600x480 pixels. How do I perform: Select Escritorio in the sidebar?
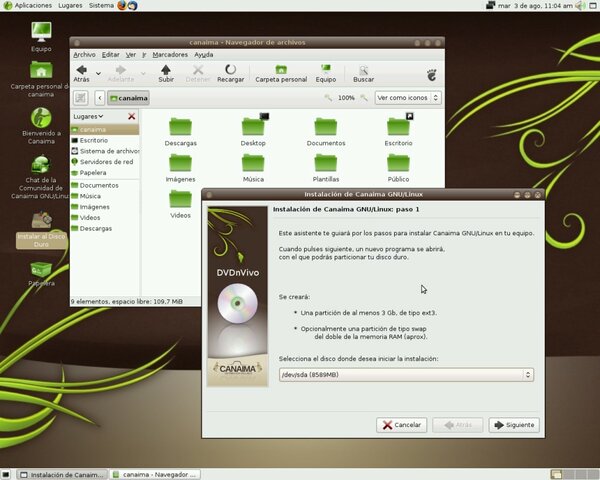click(x=104, y=140)
